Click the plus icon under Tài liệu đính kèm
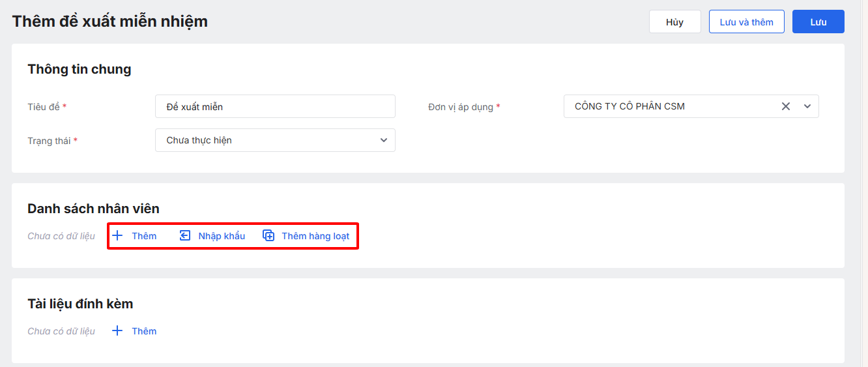The height and width of the screenshot is (367, 868). coord(117,331)
